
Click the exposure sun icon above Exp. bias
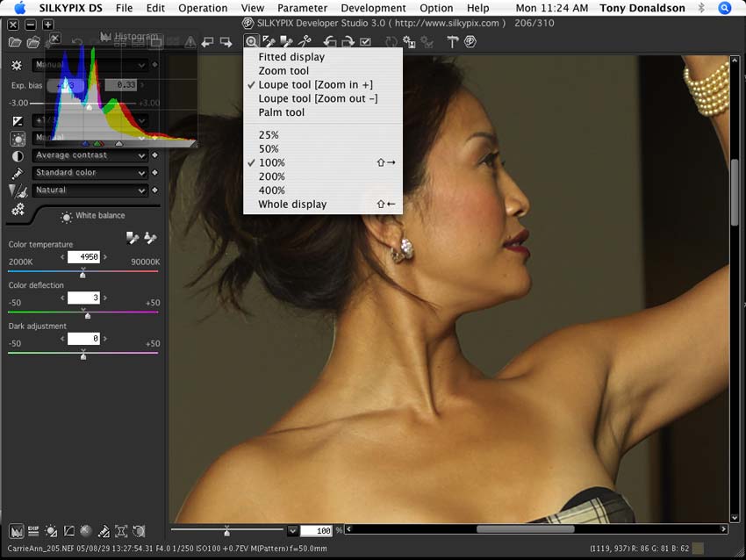point(17,65)
